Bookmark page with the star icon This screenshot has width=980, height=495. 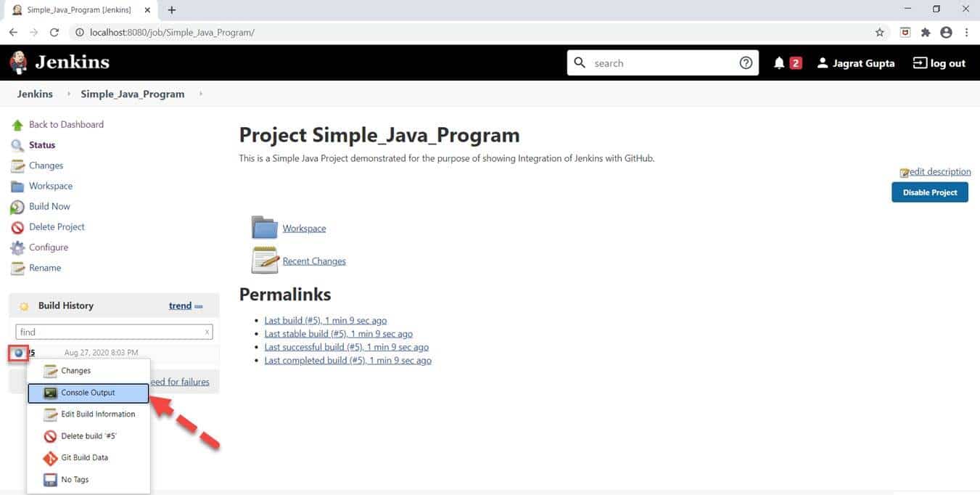[880, 33]
